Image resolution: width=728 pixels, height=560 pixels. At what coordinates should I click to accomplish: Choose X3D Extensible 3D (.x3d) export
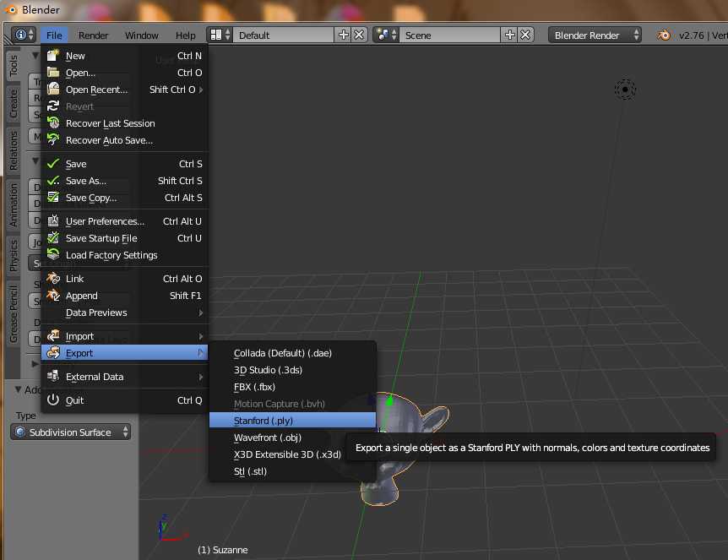pyautogui.click(x=292, y=454)
